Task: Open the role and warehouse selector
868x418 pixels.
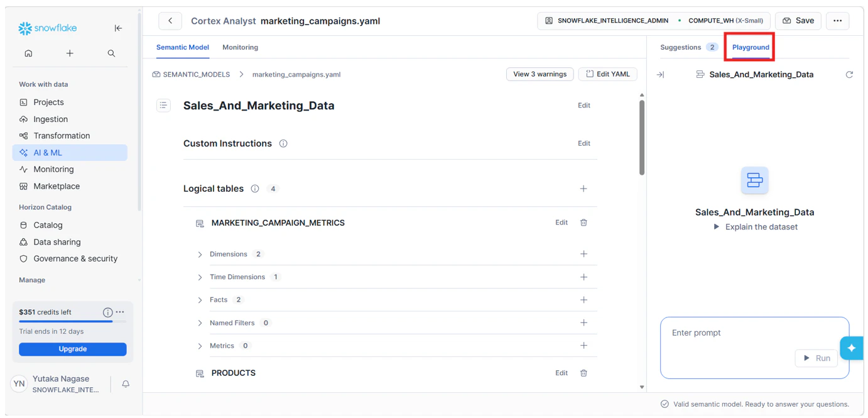Action: point(653,21)
